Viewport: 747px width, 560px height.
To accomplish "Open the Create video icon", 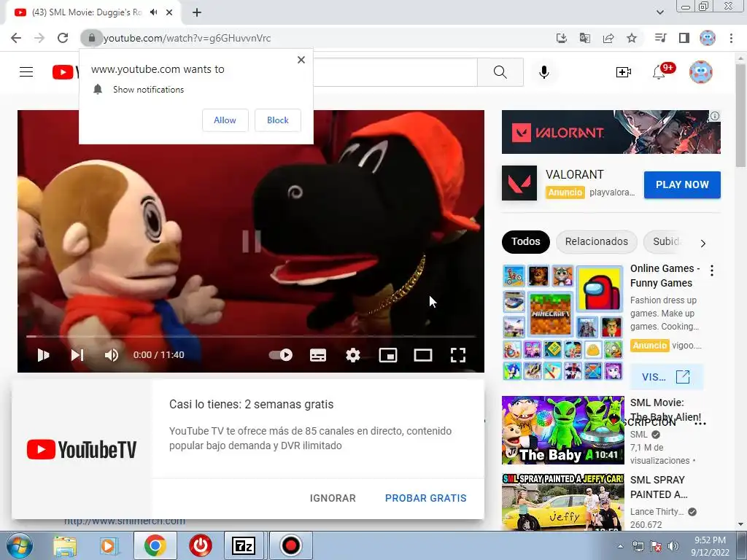I will click(x=624, y=72).
